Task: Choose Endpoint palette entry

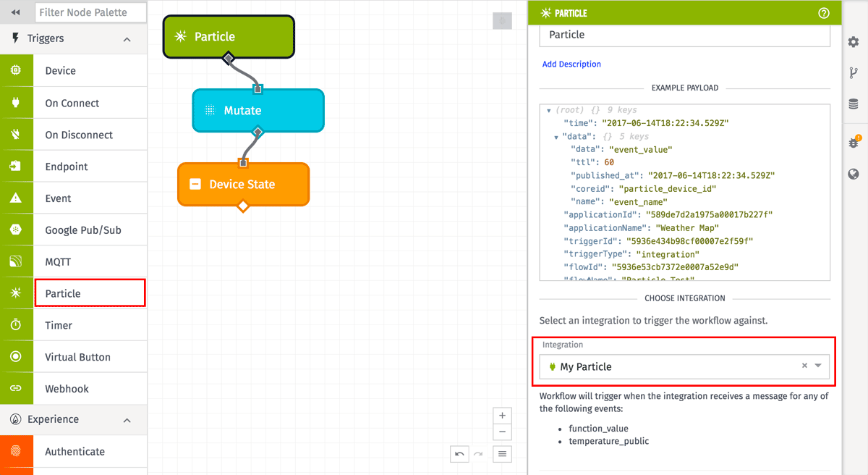Action: click(90, 167)
